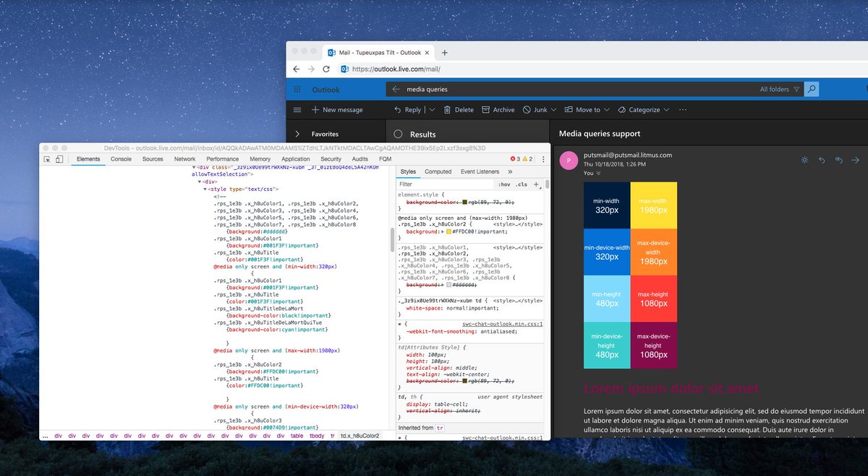
Task: Open the Move to dropdown
Action: tap(587, 110)
